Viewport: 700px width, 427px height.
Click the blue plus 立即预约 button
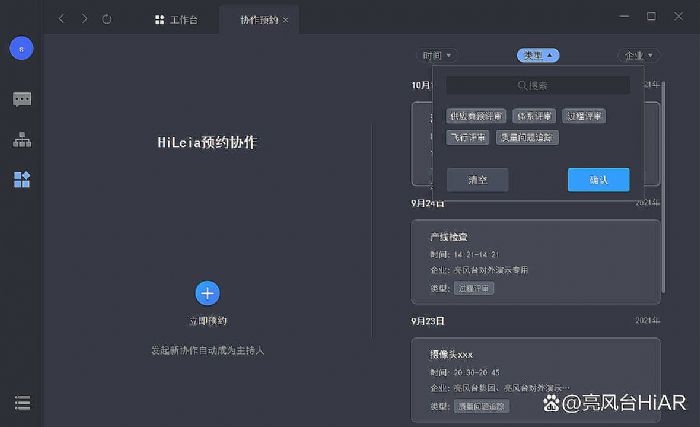[x=207, y=293]
